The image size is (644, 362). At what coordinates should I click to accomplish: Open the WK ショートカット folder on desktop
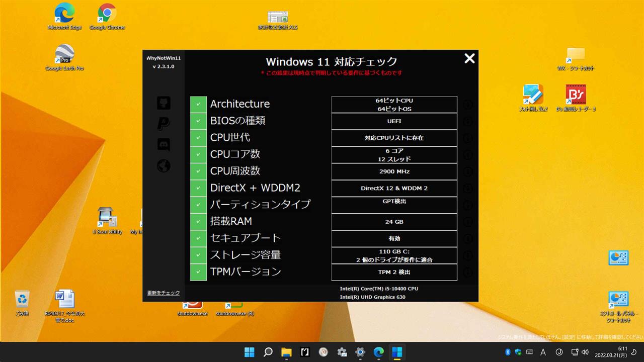pyautogui.click(x=576, y=58)
